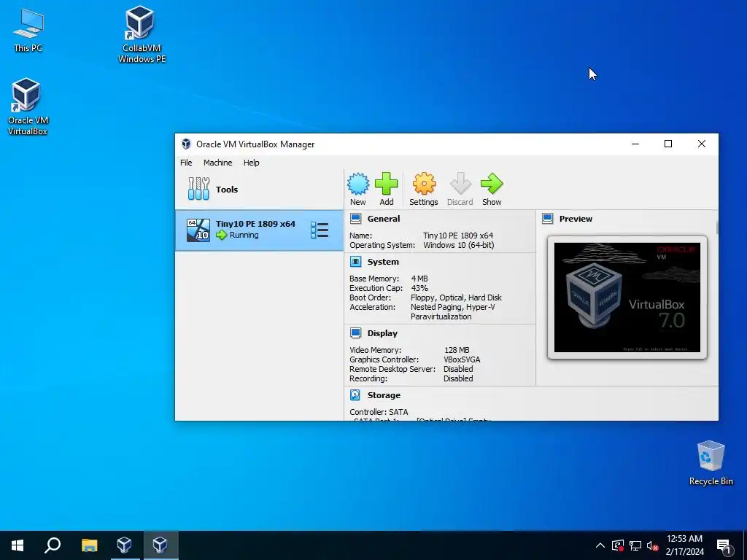
Task: Click the Preview section header
Action: [x=576, y=219]
